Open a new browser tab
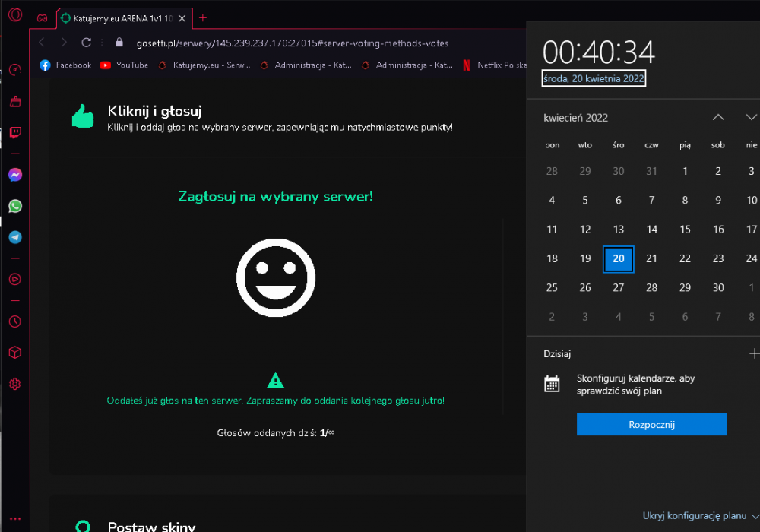The height and width of the screenshot is (532, 760). click(203, 18)
